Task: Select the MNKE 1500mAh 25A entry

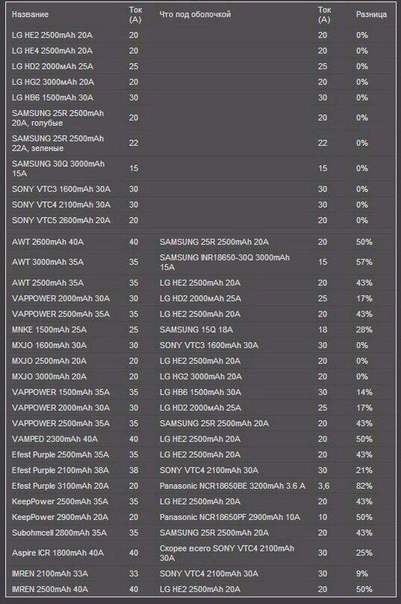Action: [x=49, y=330]
